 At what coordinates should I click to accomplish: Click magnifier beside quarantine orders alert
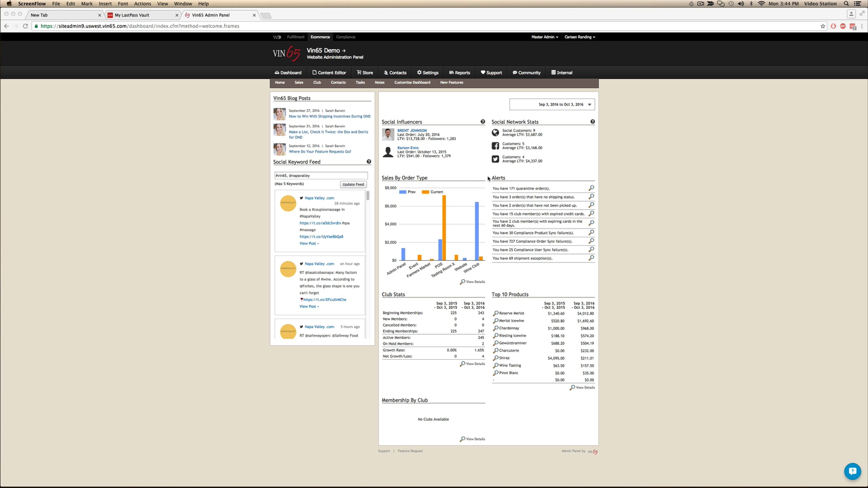[591, 188]
